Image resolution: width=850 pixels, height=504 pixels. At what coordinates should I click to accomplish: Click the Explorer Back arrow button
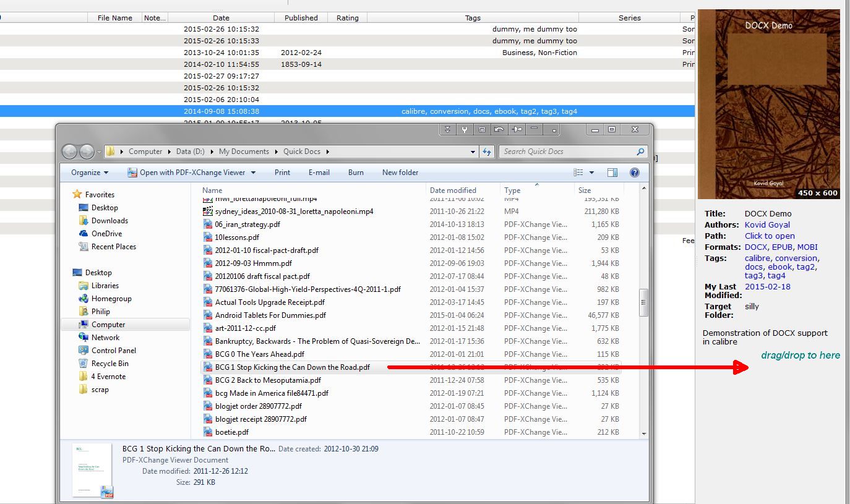click(x=69, y=152)
